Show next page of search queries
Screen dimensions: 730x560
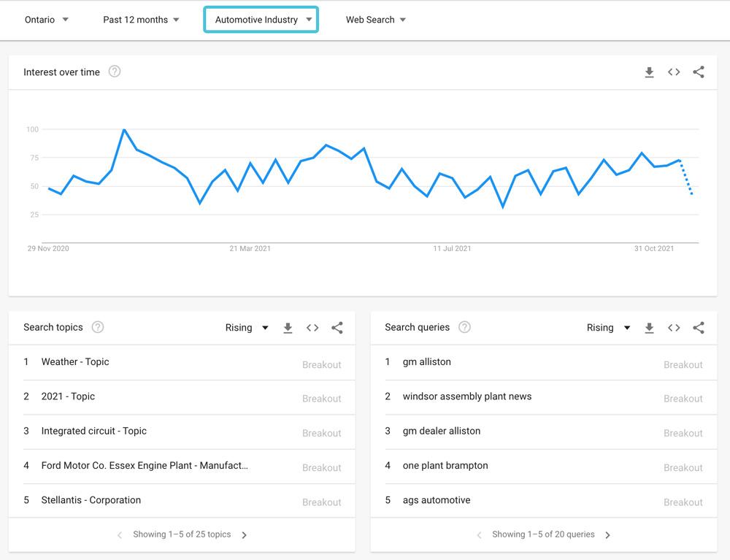coord(607,535)
